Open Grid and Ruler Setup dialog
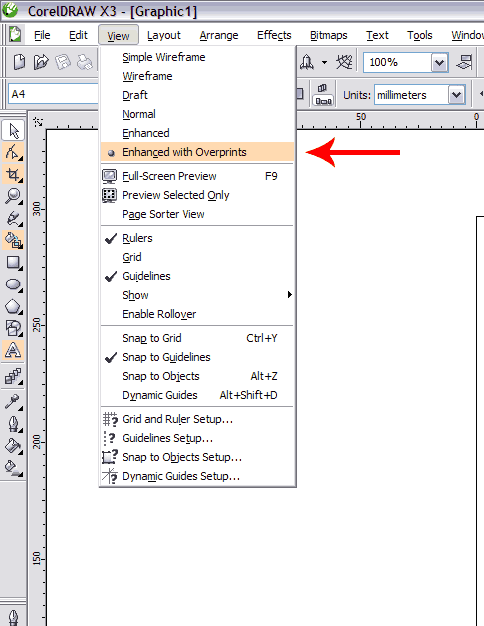 tap(197, 419)
